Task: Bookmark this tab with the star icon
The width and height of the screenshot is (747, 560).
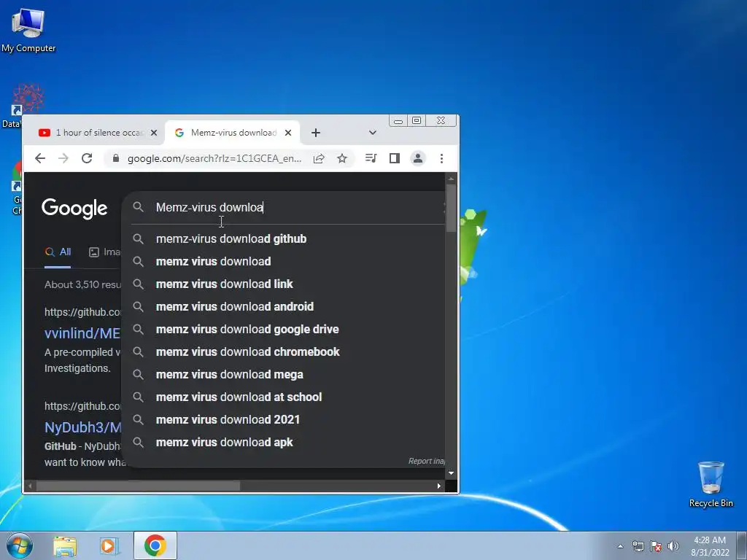Action: (342, 158)
